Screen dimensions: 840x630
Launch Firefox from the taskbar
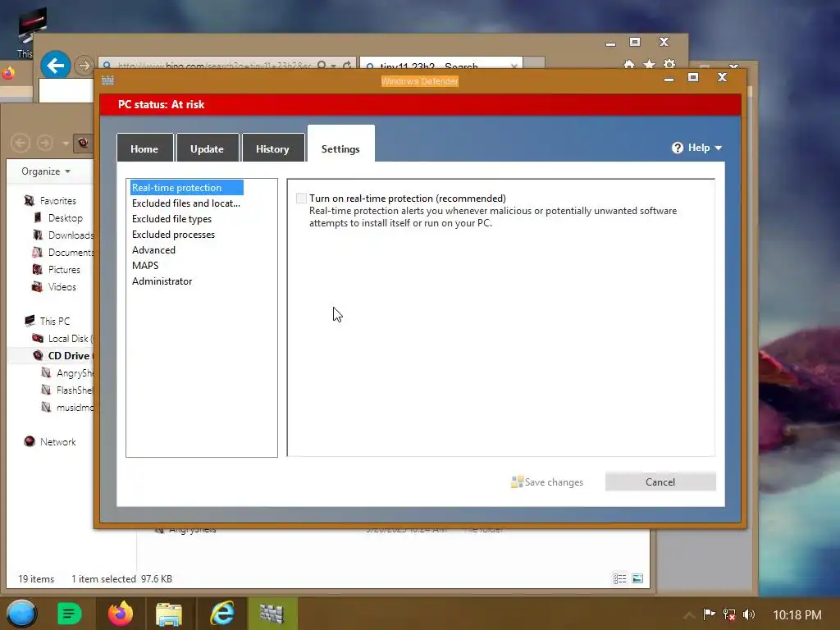click(x=121, y=614)
